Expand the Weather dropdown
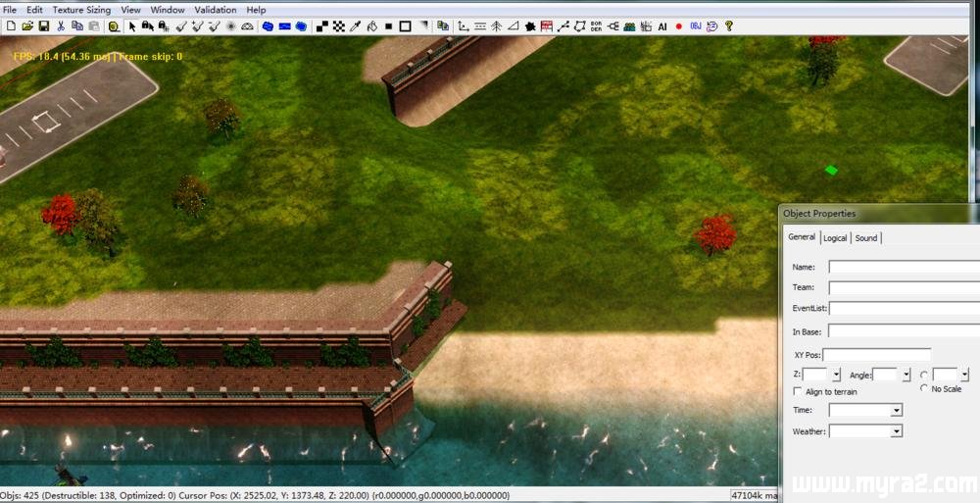This screenshot has width=980, height=503. point(896,431)
